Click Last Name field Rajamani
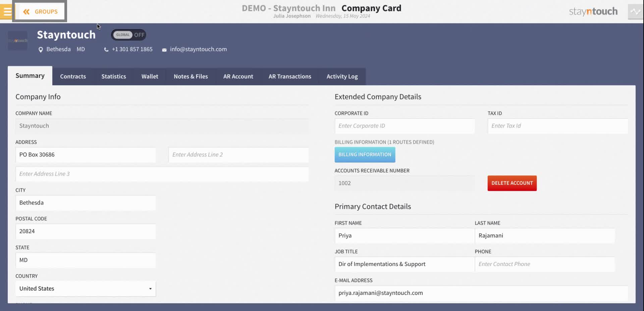 (545, 236)
